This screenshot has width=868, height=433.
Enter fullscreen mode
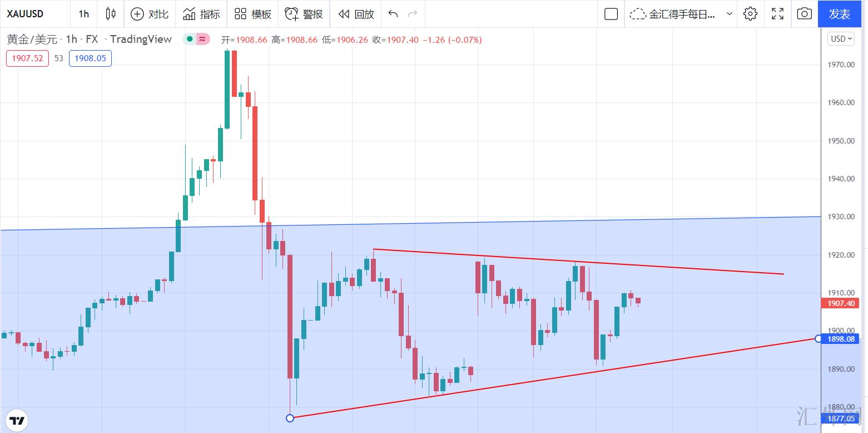777,14
